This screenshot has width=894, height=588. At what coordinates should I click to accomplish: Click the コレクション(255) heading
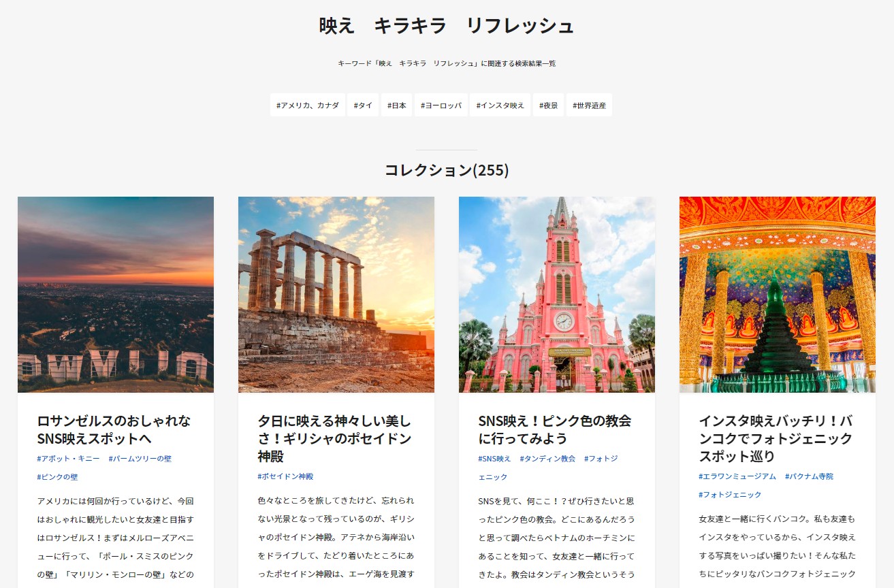447,170
